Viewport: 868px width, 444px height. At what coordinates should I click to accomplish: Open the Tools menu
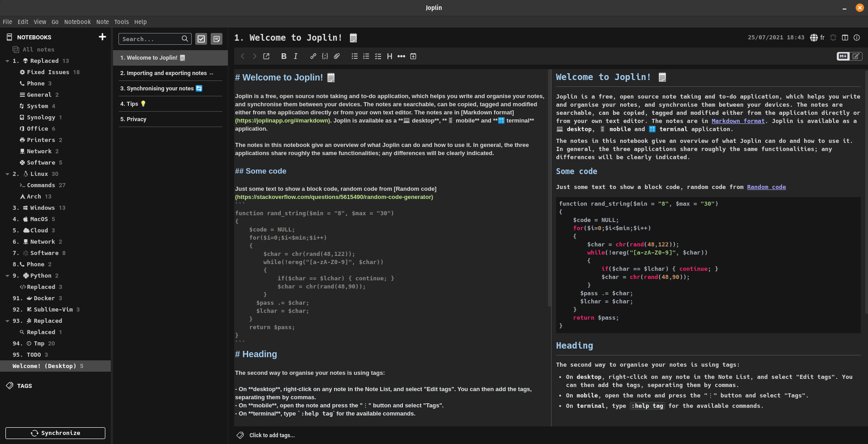121,22
